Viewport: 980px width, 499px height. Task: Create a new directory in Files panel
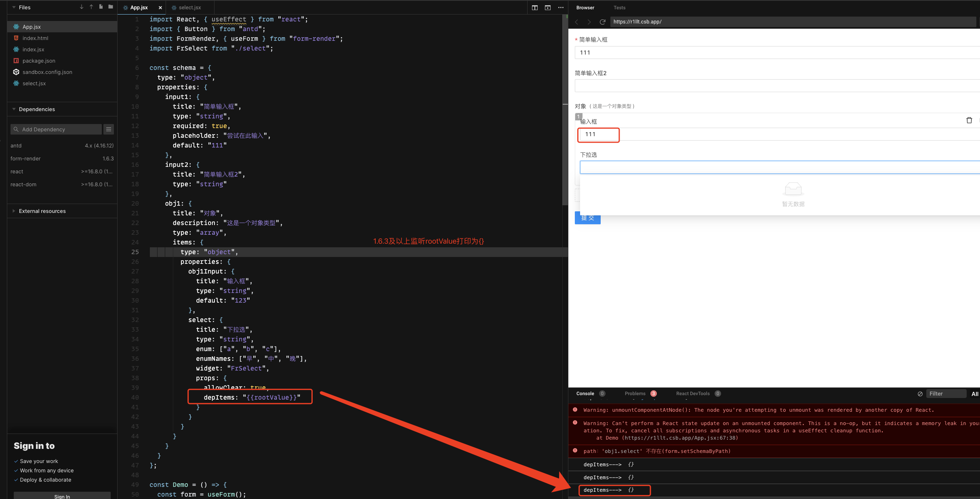[110, 7]
